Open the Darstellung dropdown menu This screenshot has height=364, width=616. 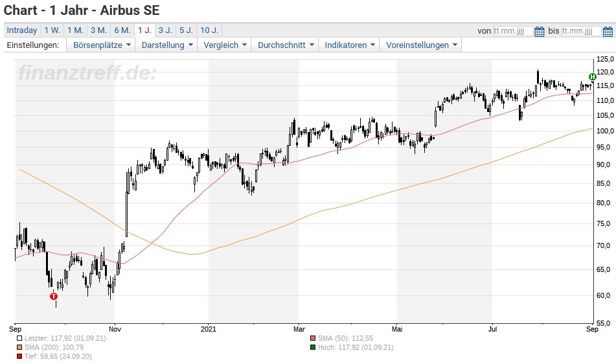(x=166, y=45)
